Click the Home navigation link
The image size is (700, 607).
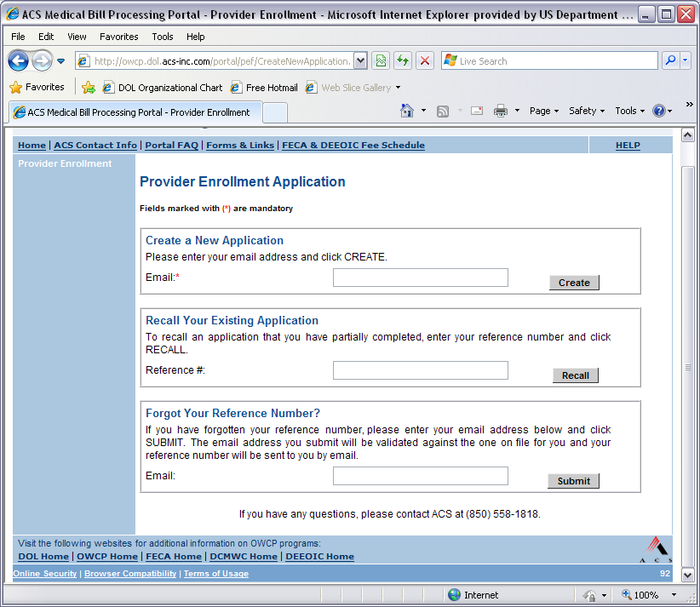click(32, 145)
